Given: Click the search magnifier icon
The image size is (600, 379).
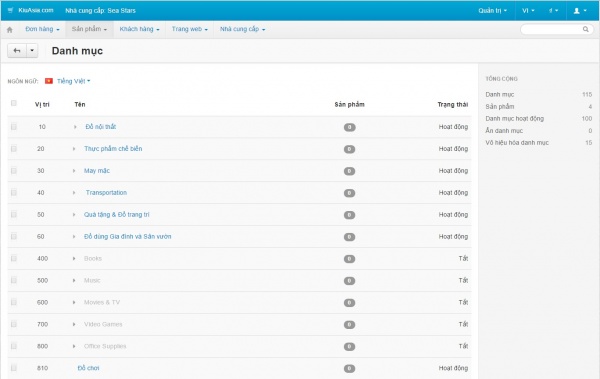Looking at the screenshot, I should (585, 29).
